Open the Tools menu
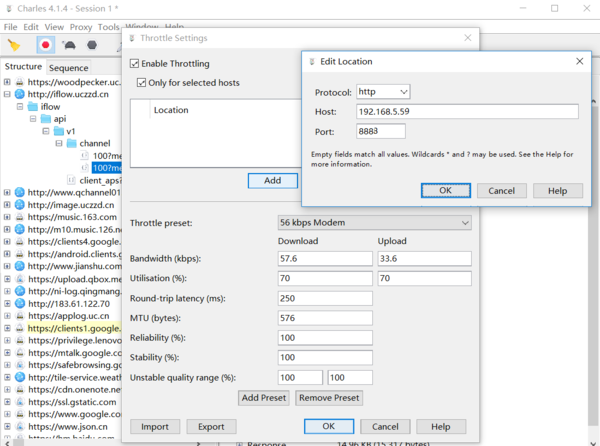This screenshot has width=600, height=446. (x=108, y=27)
